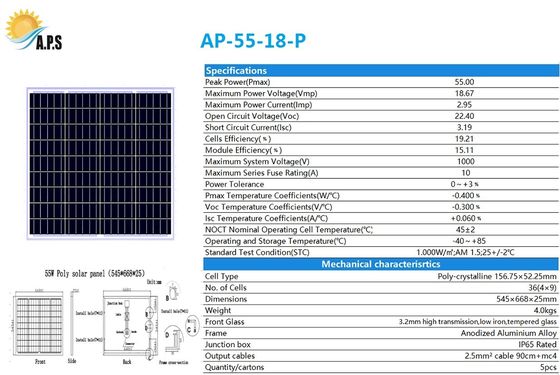Click the value 55.00
Image resolution: width=560 pixels, height=375 pixels.
[464, 82]
